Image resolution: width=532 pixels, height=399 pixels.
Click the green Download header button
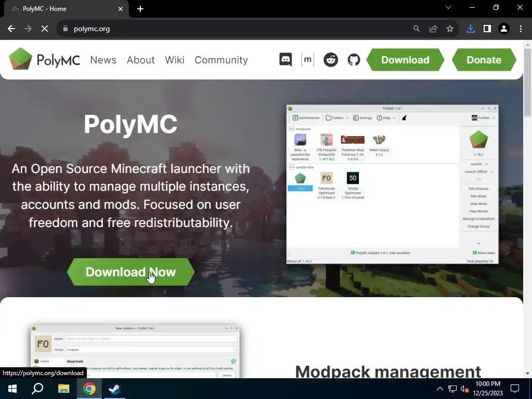coord(405,60)
